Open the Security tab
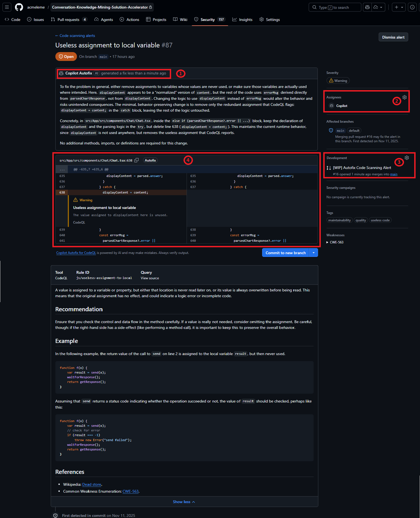The height and width of the screenshot is (518, 420). (210, 20)
